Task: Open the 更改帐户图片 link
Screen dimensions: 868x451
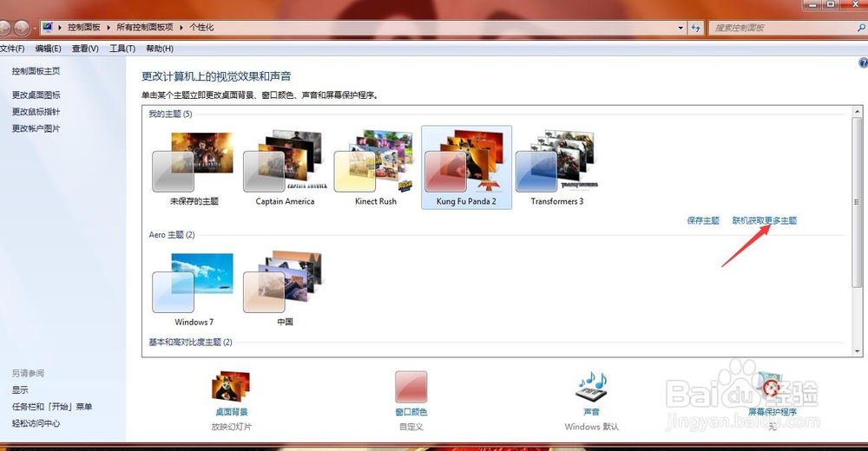Action: pyautogui.click(x=36, y=128)
